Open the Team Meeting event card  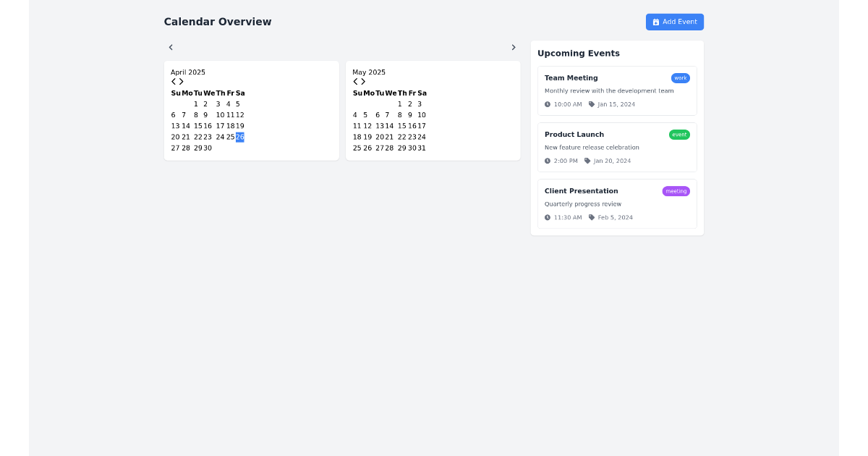point(617,90)
